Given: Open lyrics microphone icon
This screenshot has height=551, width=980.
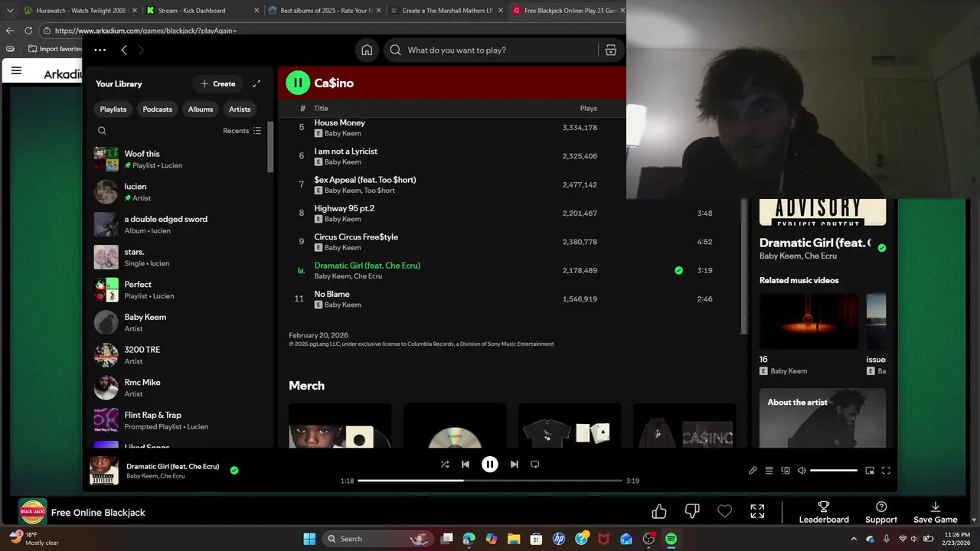Looking at the screenshot, I should (x=753, y=471).
